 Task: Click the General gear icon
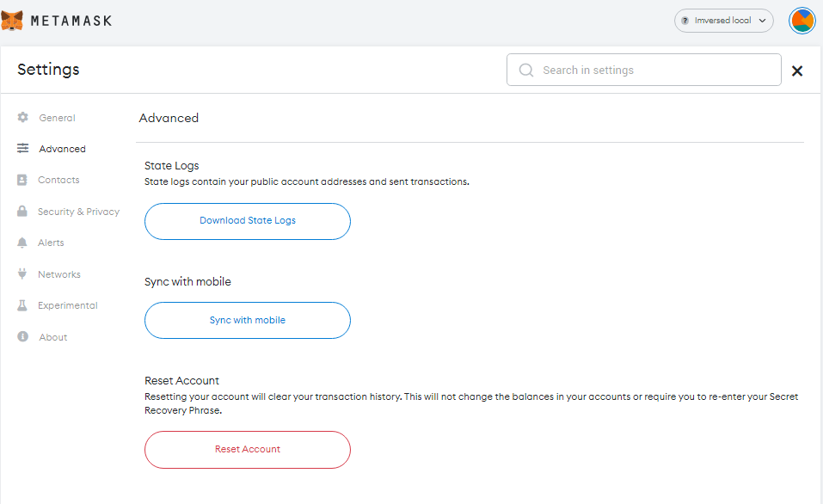point(22,117)
